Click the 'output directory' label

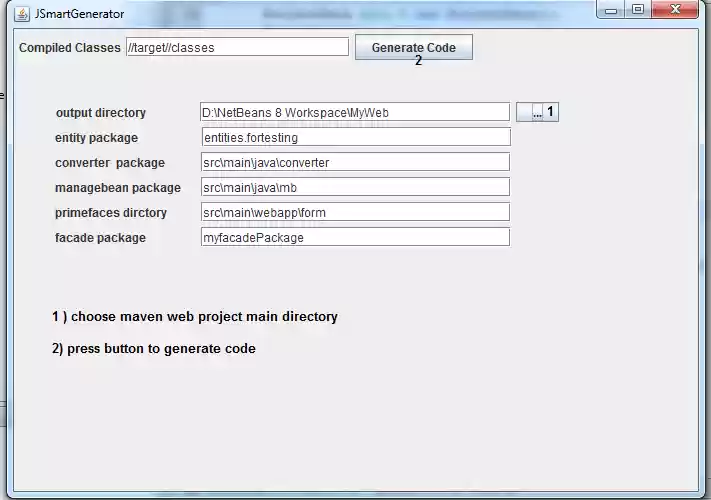(x=101, y=113)
